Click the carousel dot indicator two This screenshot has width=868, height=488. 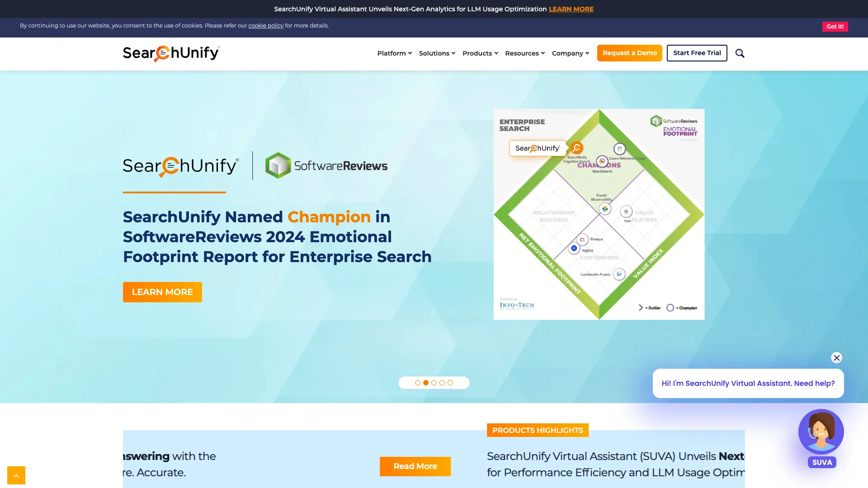pyautogui.click(x=426, y=383)
